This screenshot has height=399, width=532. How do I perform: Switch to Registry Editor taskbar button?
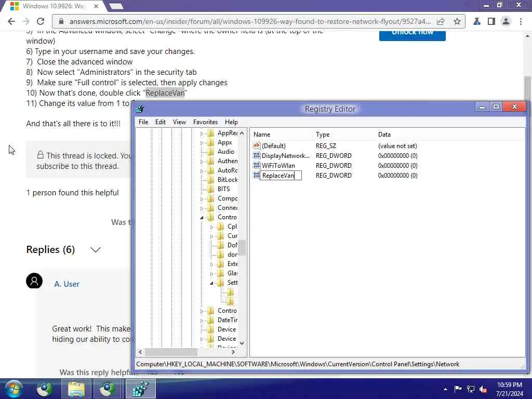141,389
